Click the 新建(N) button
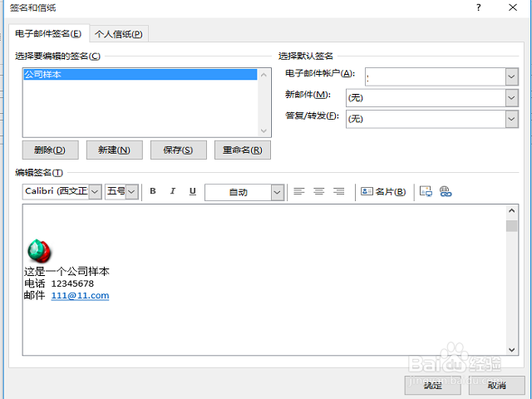This screenshot has height=399, width=532. click(115, 150)
